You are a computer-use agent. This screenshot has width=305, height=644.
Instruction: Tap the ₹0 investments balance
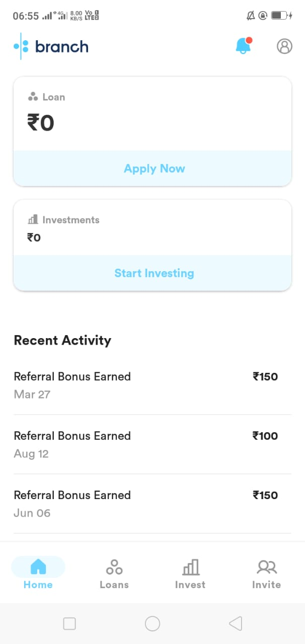(x=34, y=237)
